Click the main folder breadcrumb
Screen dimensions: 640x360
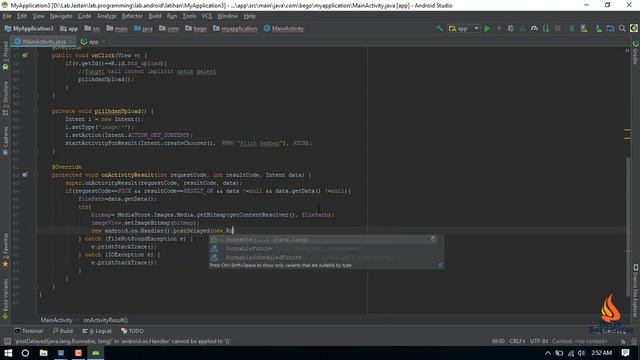click(x=117, y=29)
